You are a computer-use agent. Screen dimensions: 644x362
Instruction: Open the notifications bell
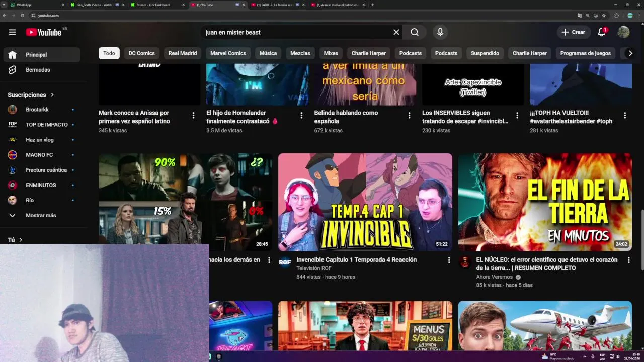point(602,32)
